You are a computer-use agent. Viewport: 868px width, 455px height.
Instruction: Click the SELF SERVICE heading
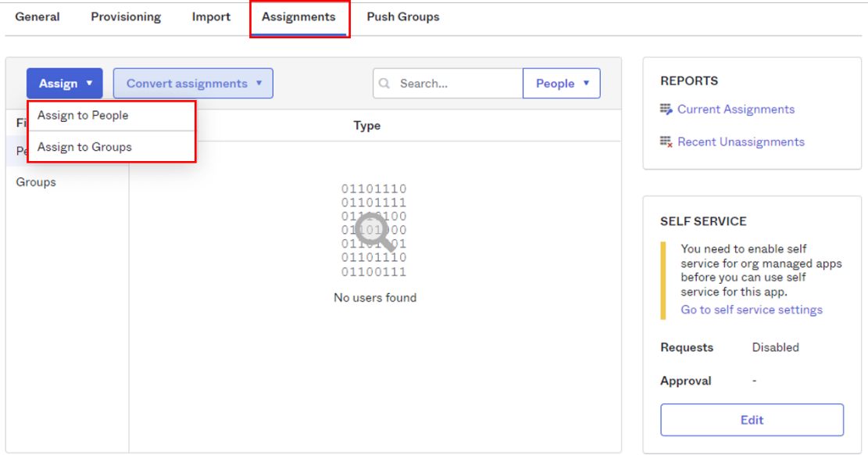[703, 221]
